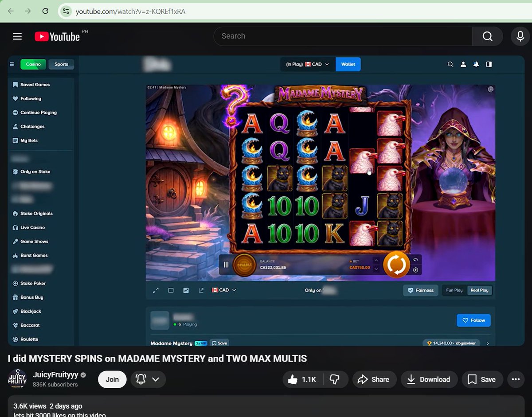Save Madame Mystery game bookmark
The image size is (532, 417).
[x=219, y=343]
